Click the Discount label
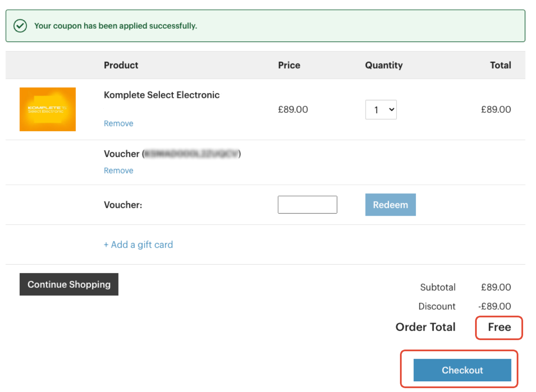Image resolution: width=536 pixels, height=392 pixels. (437, 306)
